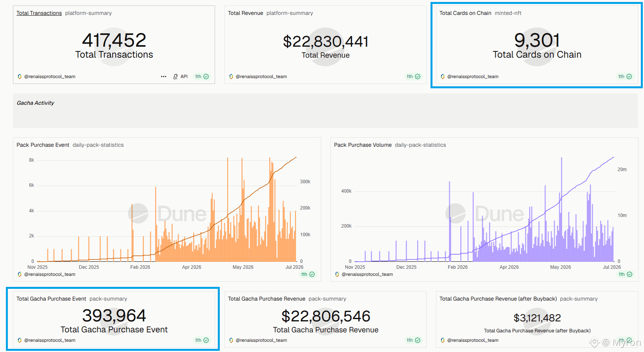The width and height of the screenshot is (644, 352).
Task: Open pack-summary query beside Total Gacha Purchase Revenue
Action: click(x=327, y=299)
